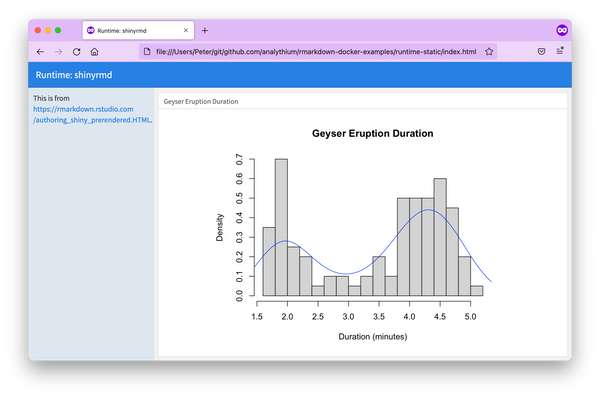The width and height of the screenshot is (600, 398).
Task: Click the Runtime: shinyrmd header title
Action: 74,75
